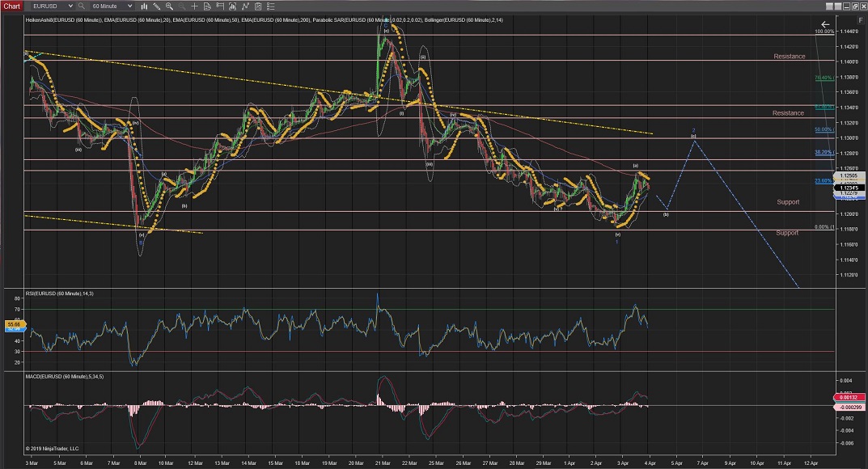Open the indicators icon in toolbar
The height and width of the screenshot is (469, 868).
coord(244,6)
